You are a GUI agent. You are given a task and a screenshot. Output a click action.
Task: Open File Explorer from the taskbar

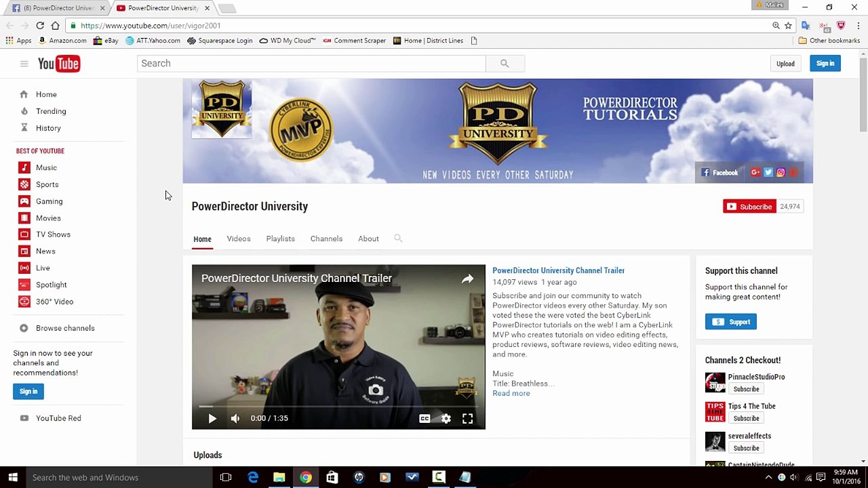pos(279,477)
